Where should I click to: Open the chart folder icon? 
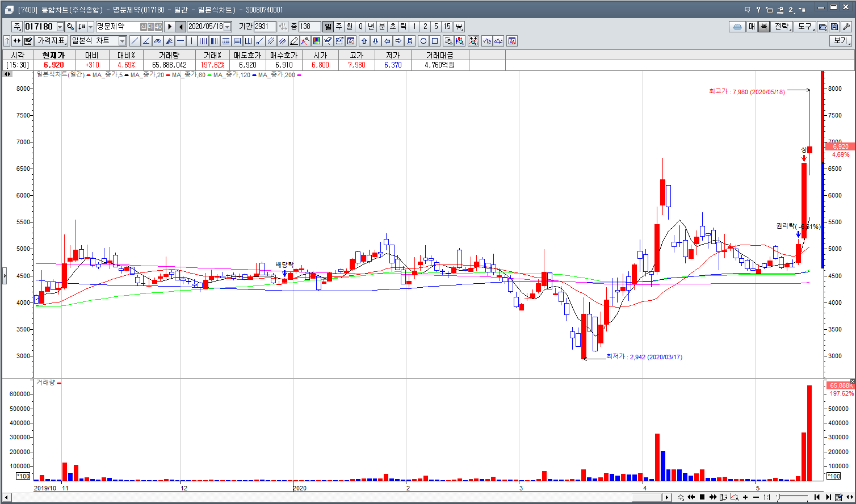822,27
